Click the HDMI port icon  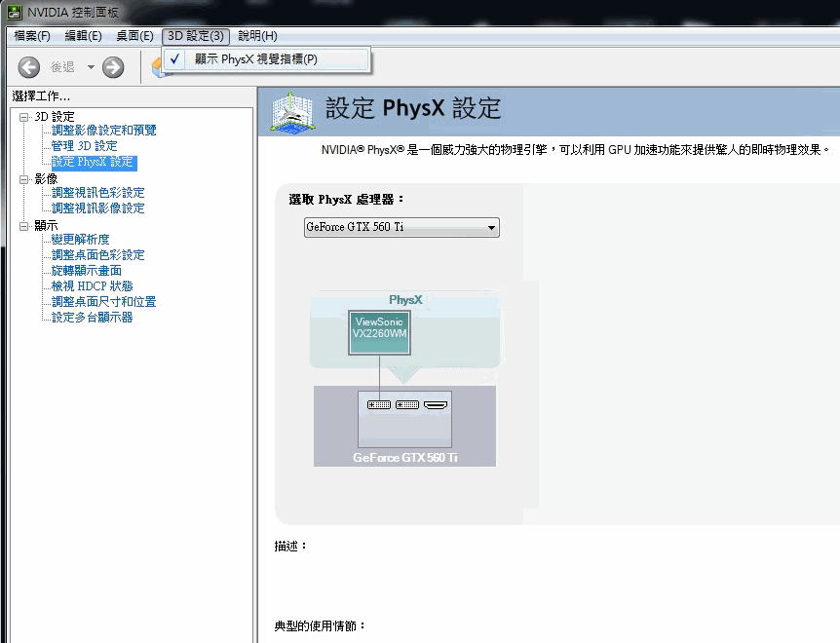(x=436, y=404)
